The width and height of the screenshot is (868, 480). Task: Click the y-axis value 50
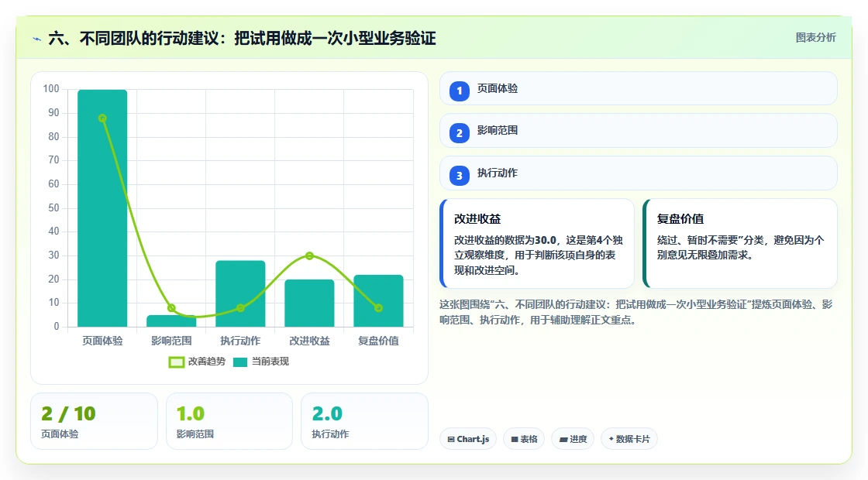(53, 208)
